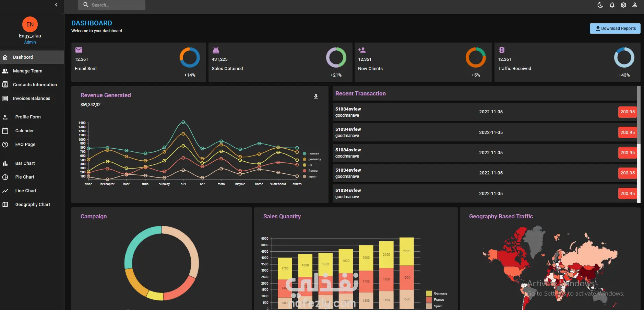
Task: Open notifications via the bell icon
Action: [612, 5]
